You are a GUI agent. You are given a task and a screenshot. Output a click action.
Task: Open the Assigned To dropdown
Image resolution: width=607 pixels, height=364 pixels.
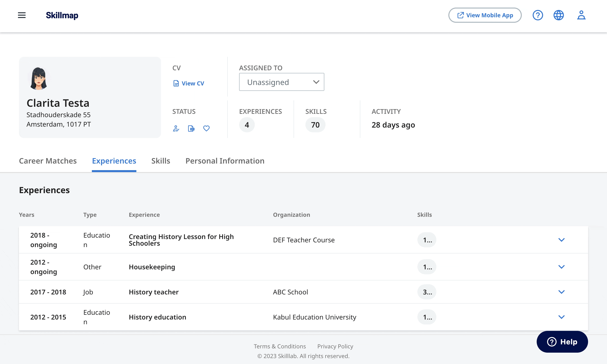point(281,82)
